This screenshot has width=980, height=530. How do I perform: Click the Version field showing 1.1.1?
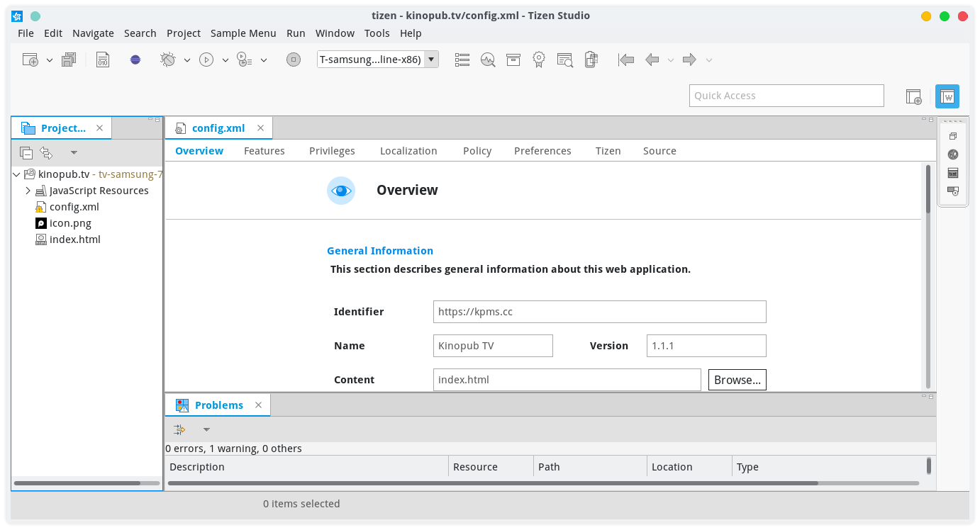706,346
